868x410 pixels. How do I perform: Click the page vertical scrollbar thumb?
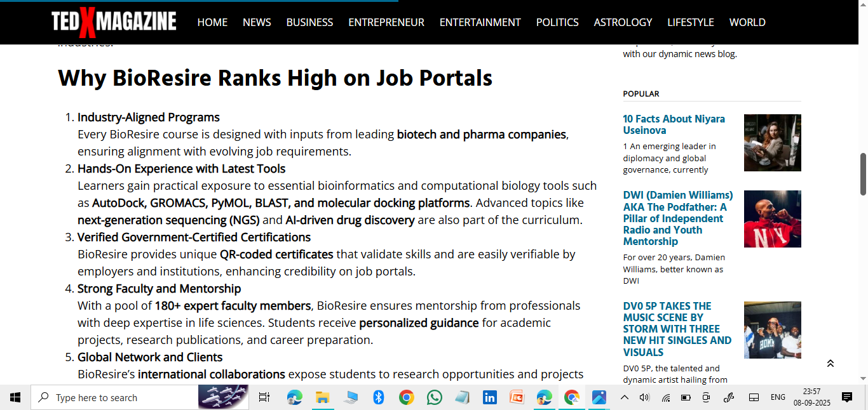point(863,174)
